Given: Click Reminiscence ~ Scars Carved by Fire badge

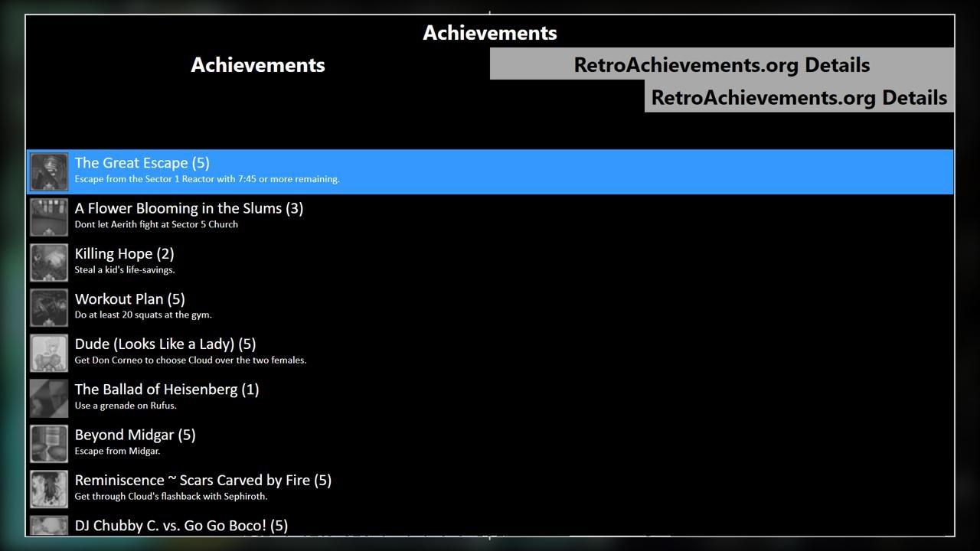Looking at the screenshot, I should (x=49, y=489).
